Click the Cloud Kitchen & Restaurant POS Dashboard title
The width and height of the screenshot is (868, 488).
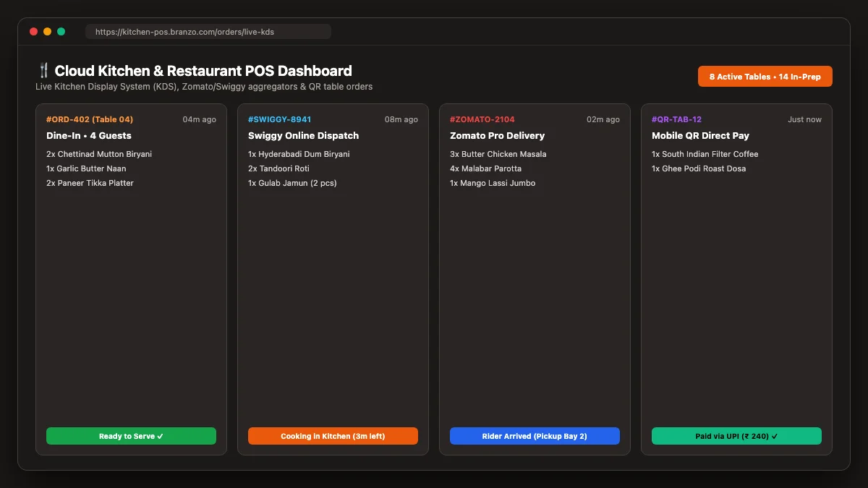(203, 71)
